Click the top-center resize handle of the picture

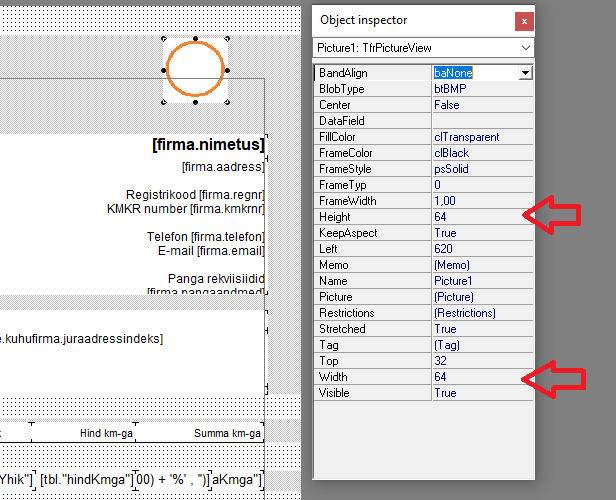pyautogui.click(x=195, y=38)
